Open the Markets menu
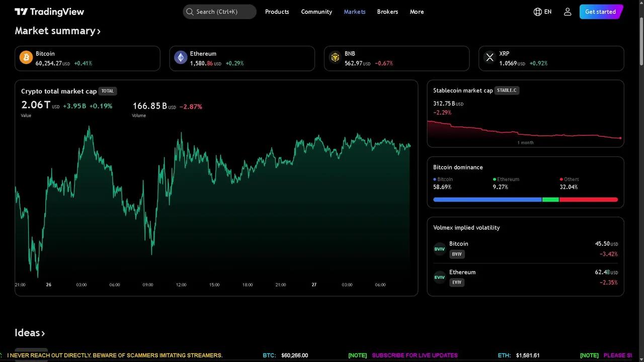 (x=355, y=12)
